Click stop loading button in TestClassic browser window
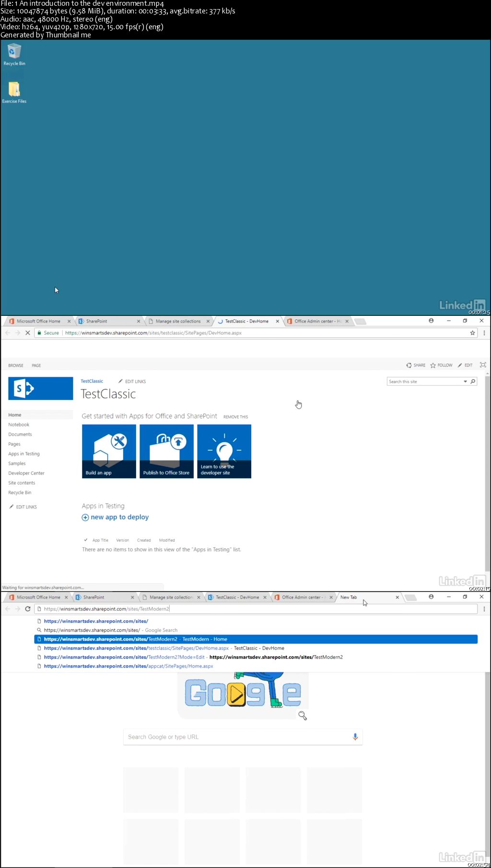The height and width of the screenshot is (868, 491). [27, 333]
